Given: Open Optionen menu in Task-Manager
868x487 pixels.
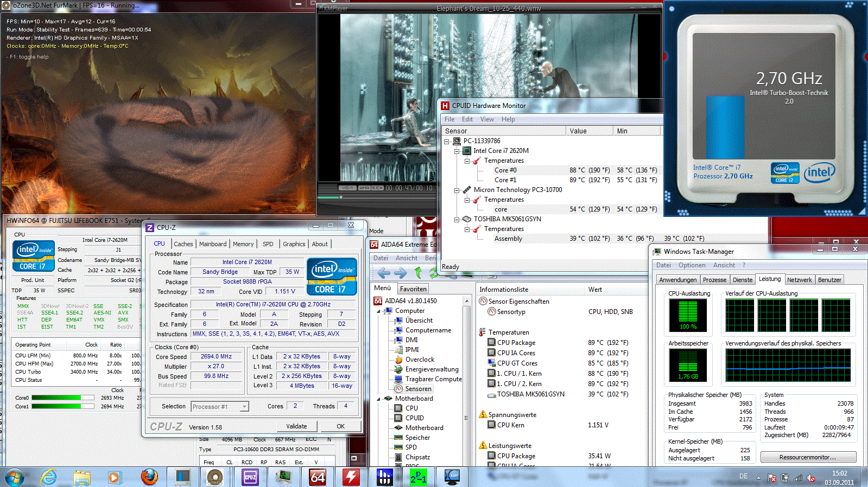Looking at the screenshot, I should 692,265.
